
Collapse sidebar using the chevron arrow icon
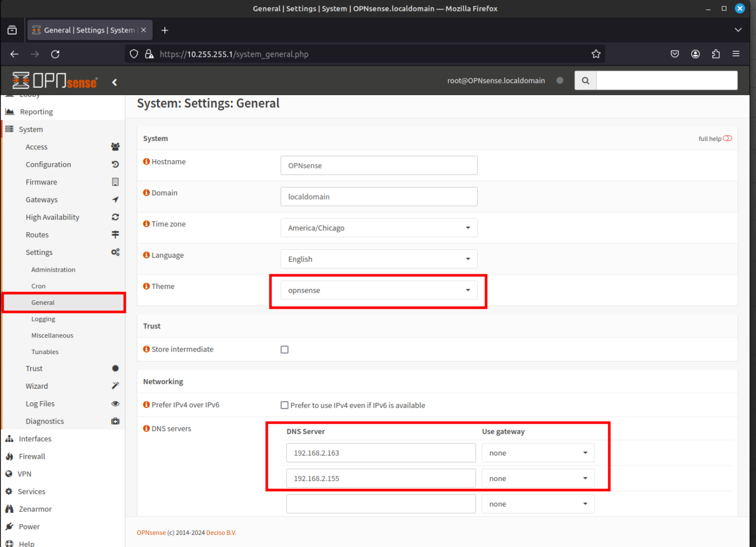(x=114, y=82)
